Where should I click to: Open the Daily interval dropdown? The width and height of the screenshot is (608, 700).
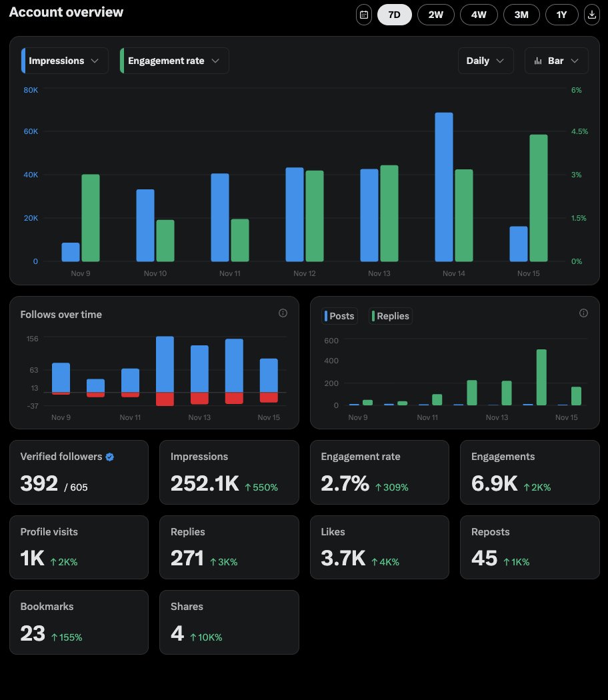pyautogui.click(x=485, y=61)
